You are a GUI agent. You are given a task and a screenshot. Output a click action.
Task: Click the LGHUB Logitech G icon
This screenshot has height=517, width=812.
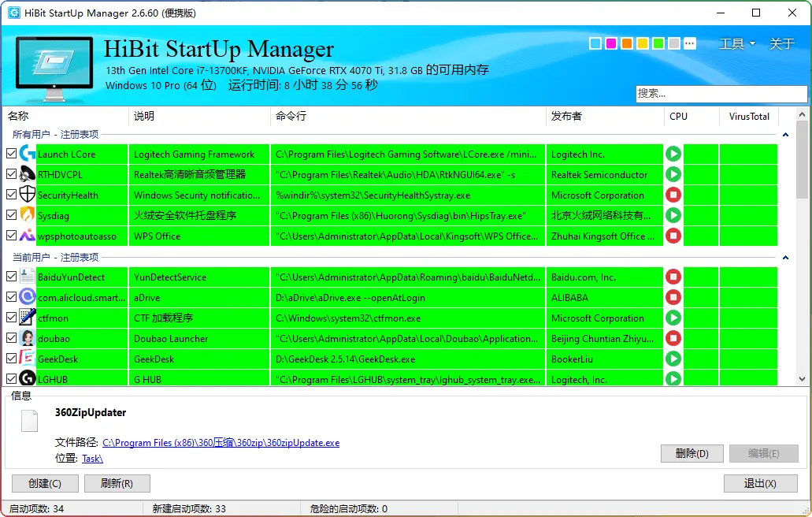coord(27,379)
